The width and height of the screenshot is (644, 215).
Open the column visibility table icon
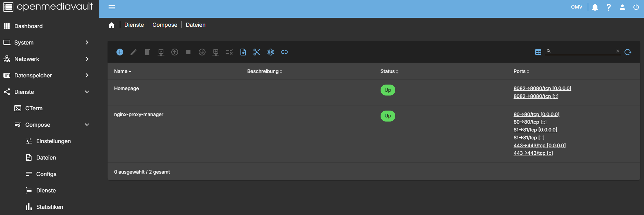click(x=538, y=52)
